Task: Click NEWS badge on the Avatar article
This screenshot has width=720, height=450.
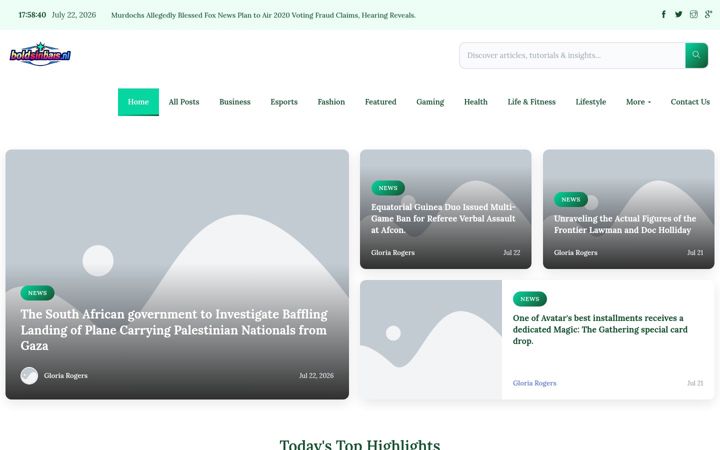Action: coord(529,299)
